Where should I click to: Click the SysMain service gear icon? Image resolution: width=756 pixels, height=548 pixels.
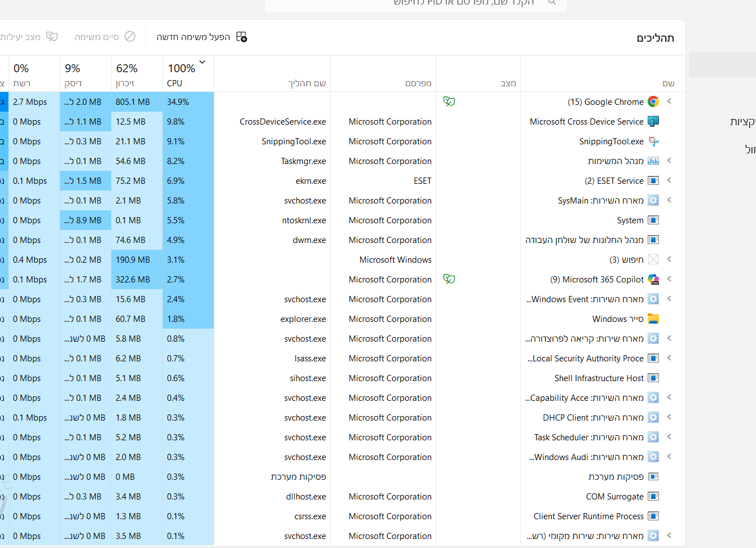pos(653,200)
